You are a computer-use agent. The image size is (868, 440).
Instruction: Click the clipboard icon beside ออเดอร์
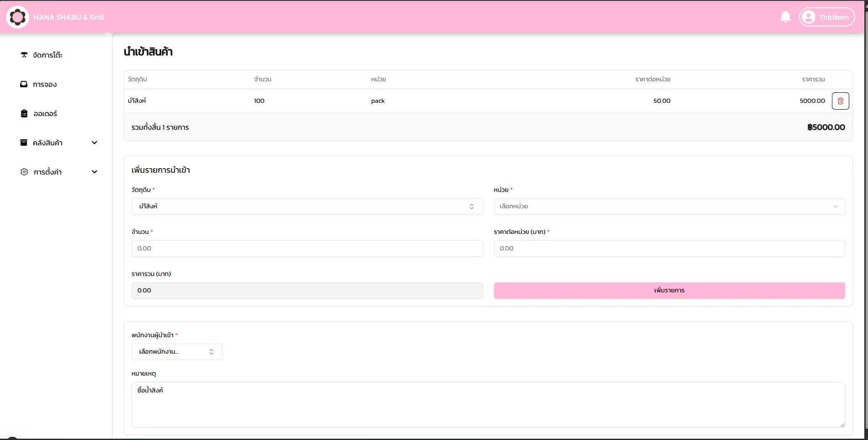pos(24,113)
